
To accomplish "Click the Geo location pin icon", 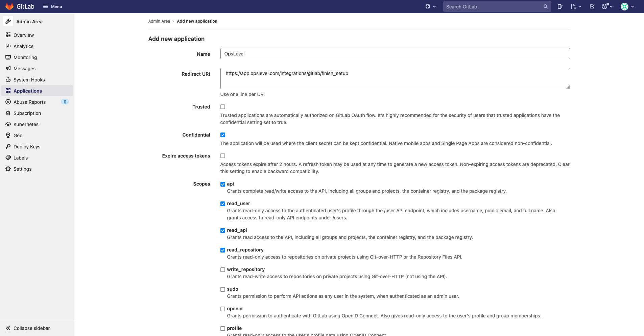I will coord(8,135).
